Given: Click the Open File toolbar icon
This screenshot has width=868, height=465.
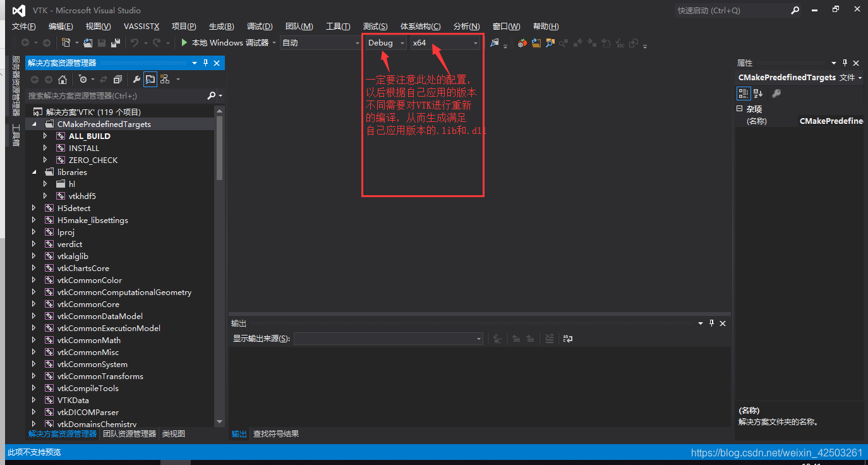Looking at the screenshot, I should click(88, 43).
